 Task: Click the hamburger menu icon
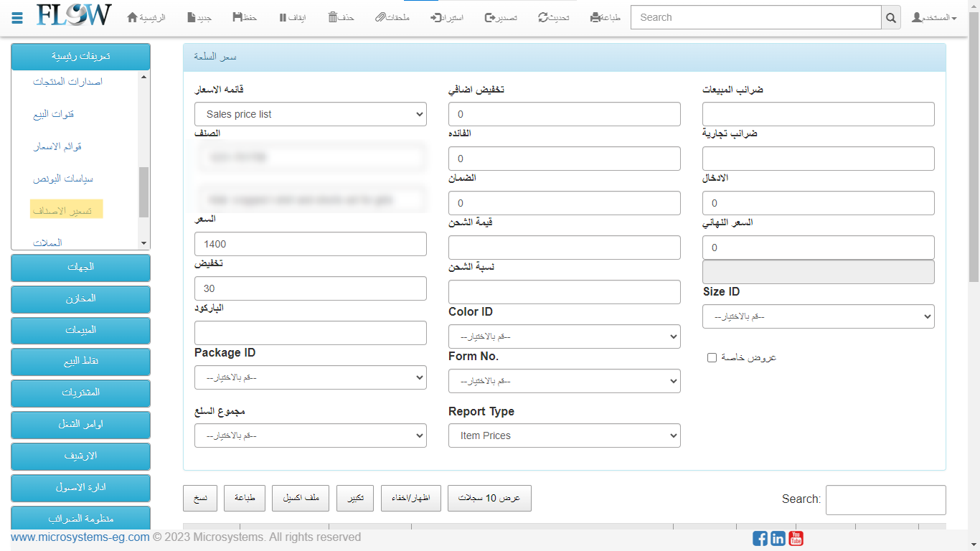click(17, 17)
